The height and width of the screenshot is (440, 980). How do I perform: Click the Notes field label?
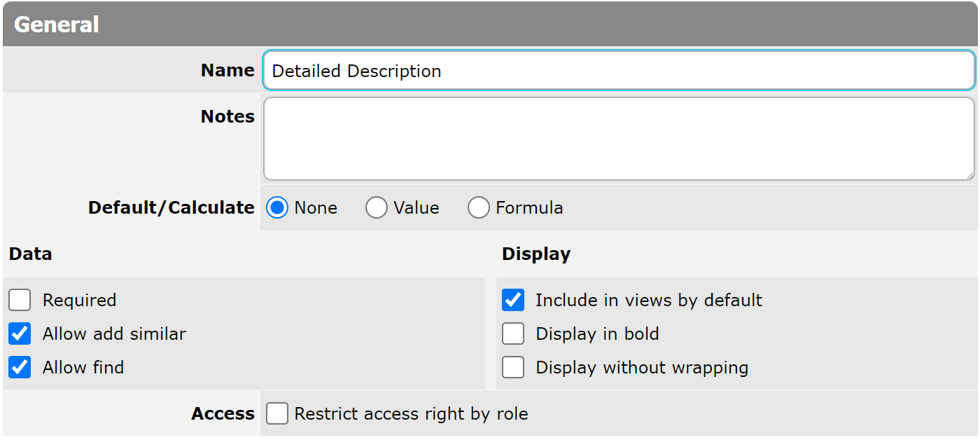point(227,116)
